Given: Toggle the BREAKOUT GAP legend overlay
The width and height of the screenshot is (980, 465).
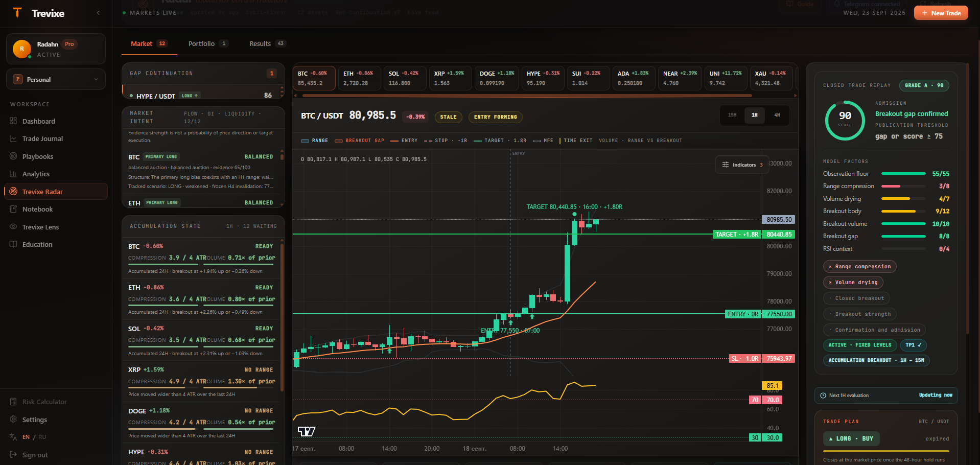Looking at the screenshot, I should tap(359, 141).
